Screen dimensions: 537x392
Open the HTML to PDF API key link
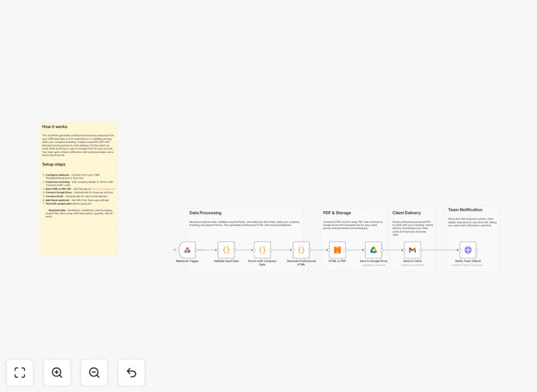[x=103, y=189]
